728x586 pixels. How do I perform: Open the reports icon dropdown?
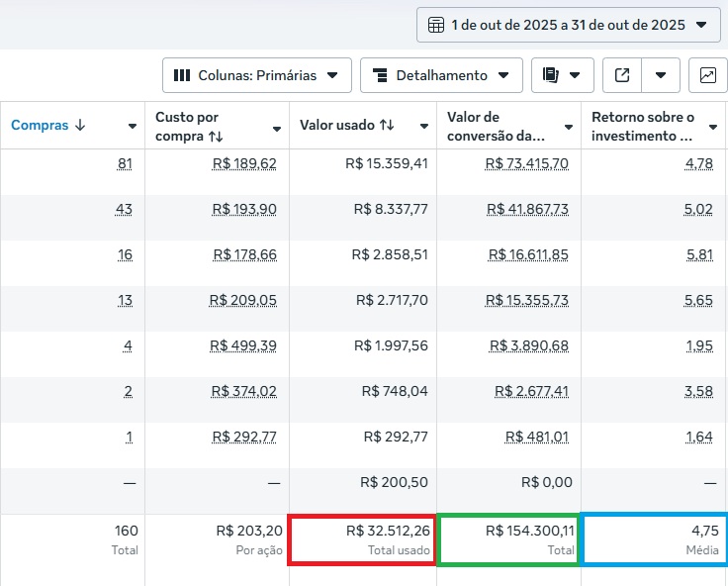pos(562,75)
